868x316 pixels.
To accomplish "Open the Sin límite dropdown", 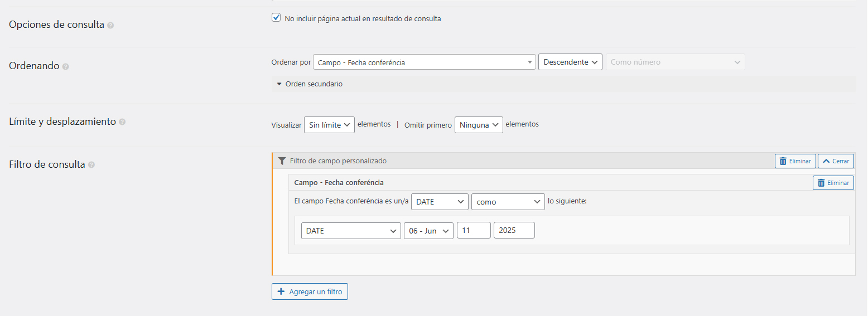I will click(x=329, y=125).
